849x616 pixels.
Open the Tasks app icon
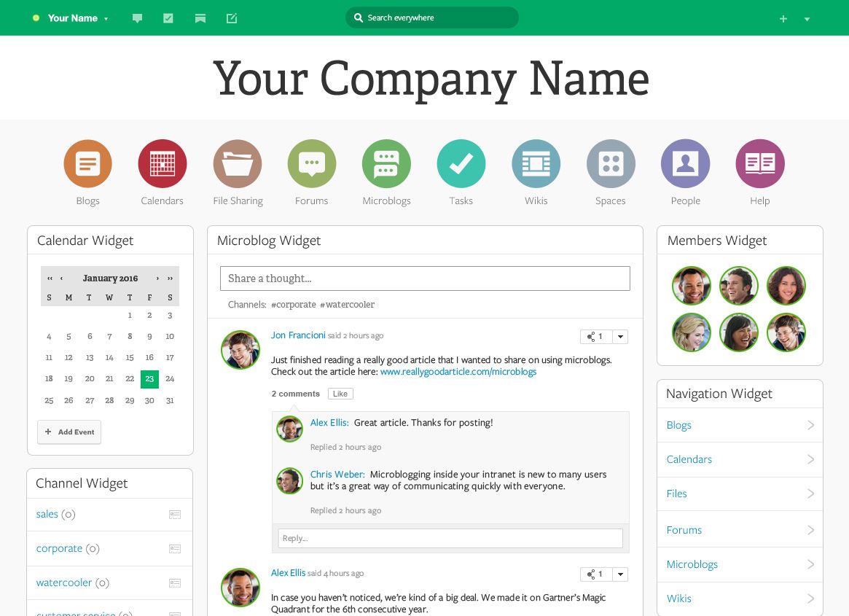click(461, 163)
